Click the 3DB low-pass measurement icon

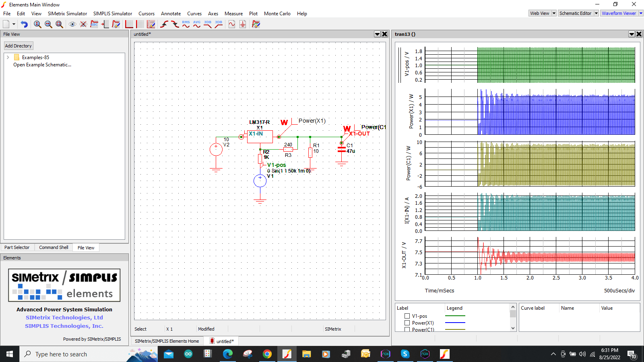(207, 24)
